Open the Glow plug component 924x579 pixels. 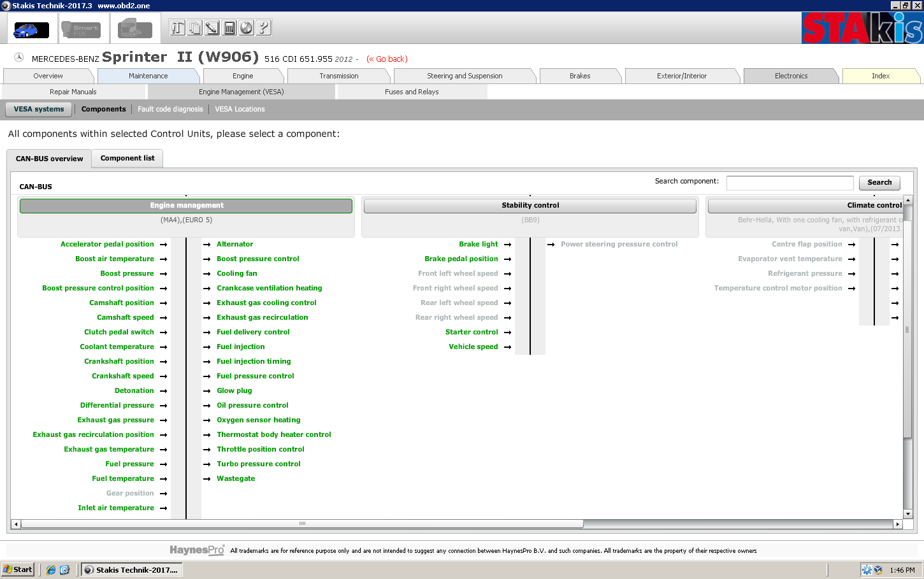point(234,391)
